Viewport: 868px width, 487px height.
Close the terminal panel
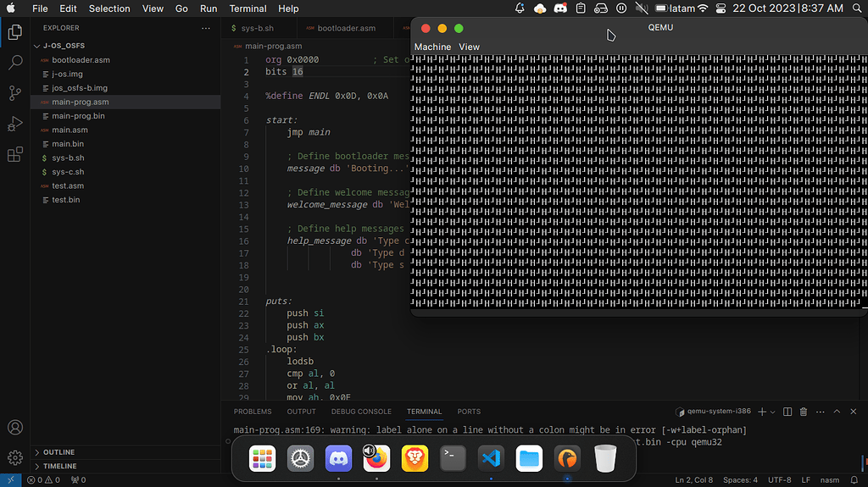(853, 412)
